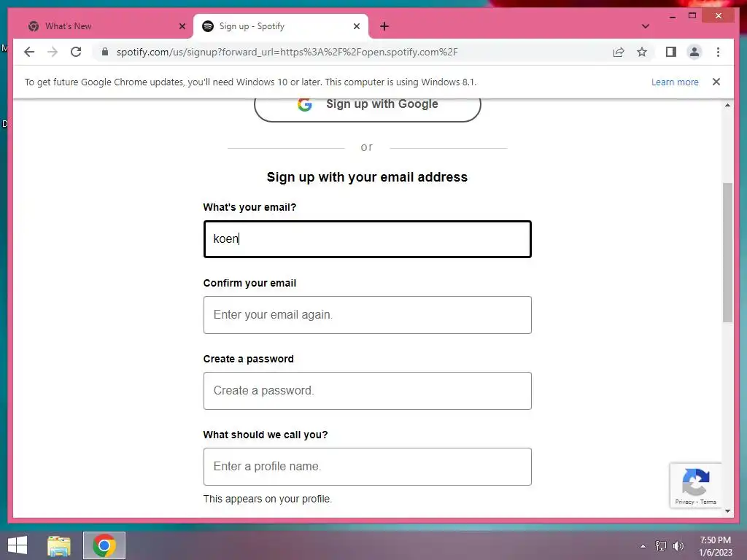
Task: Open the volume tray icon
Action: pyautogui.click(x=678, y=545)
